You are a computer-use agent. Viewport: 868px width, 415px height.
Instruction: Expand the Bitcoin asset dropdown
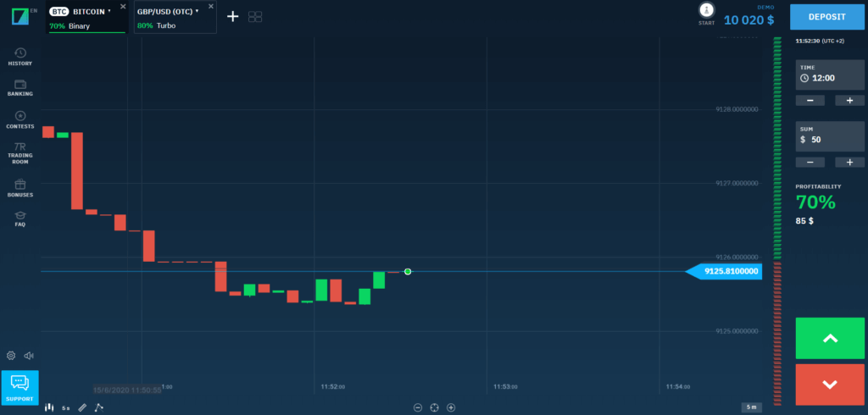109,12
